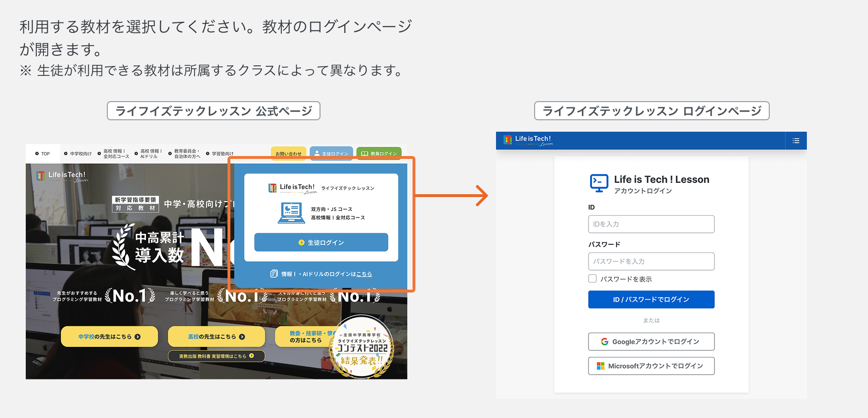Click the terminal monitor icon beside Life is Tech ! Lesson
This screenshot has height=418, width=868.
[x=599, y=183]
